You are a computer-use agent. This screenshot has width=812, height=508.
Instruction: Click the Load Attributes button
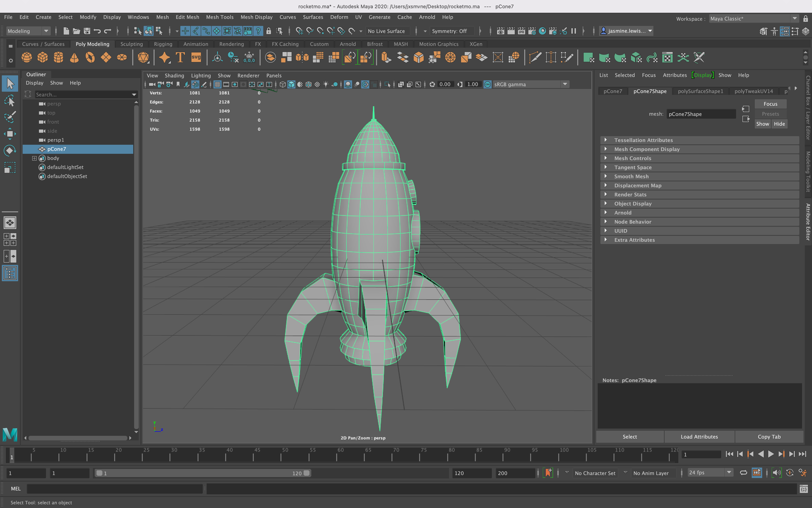pos(699,437)
